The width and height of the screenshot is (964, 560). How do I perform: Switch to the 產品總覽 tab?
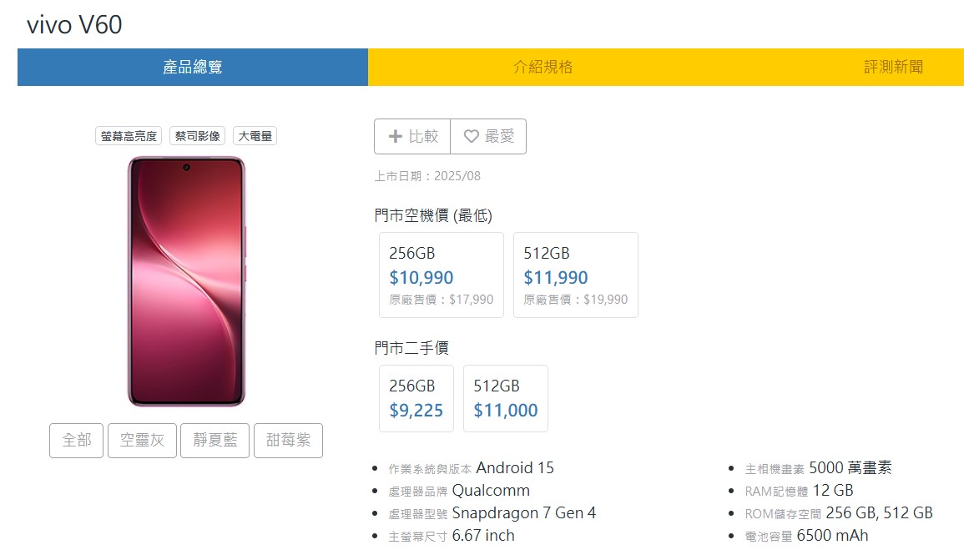tap(193, 68)
